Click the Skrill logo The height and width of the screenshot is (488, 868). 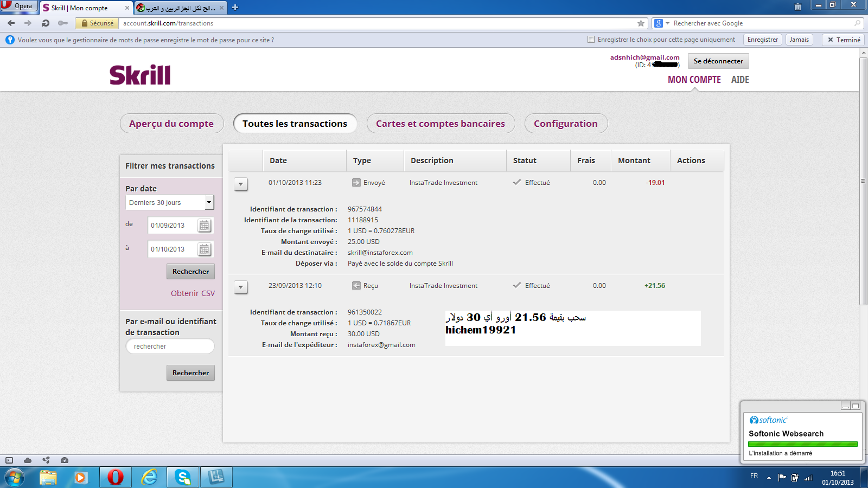click(x=140, y=75)
